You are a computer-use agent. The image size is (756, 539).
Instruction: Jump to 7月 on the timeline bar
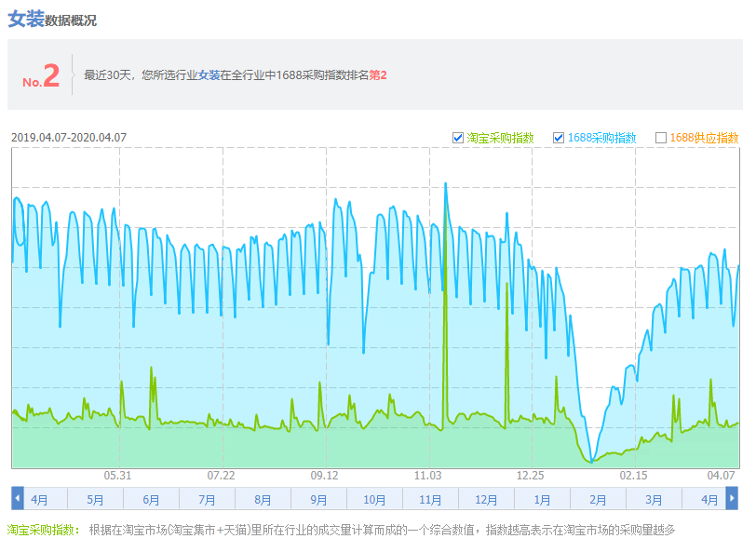(x=207, y=500)
